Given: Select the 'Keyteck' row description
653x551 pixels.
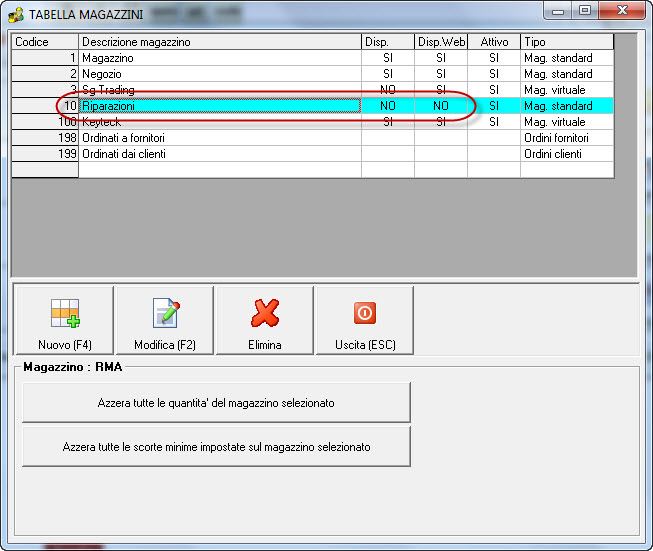Looking at the screenshot, I should [x=220, y=122].
